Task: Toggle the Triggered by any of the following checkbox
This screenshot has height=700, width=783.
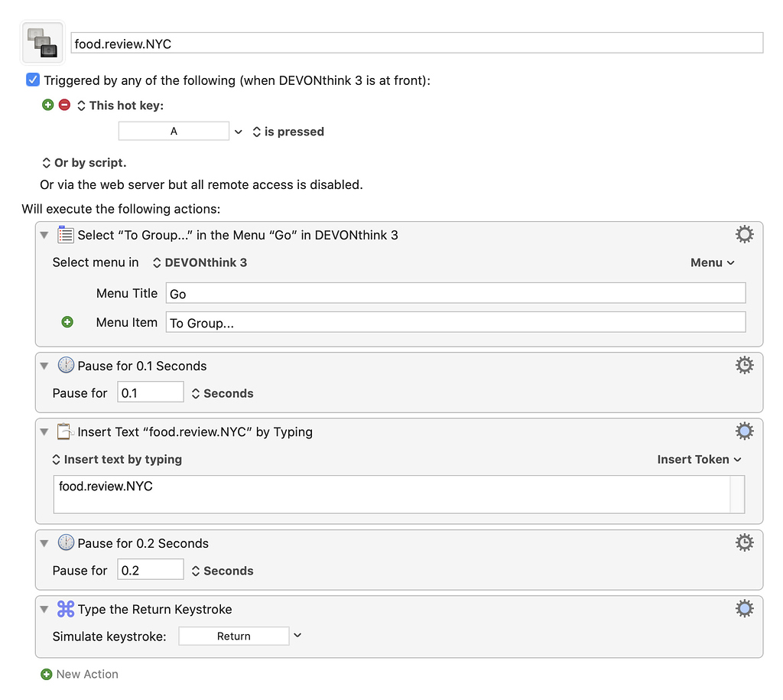Action: tap(31, 80)
